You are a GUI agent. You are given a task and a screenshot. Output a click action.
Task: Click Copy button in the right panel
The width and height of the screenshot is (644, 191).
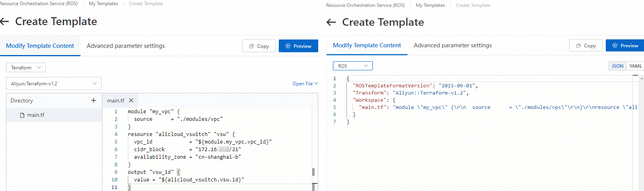(586, 46)
